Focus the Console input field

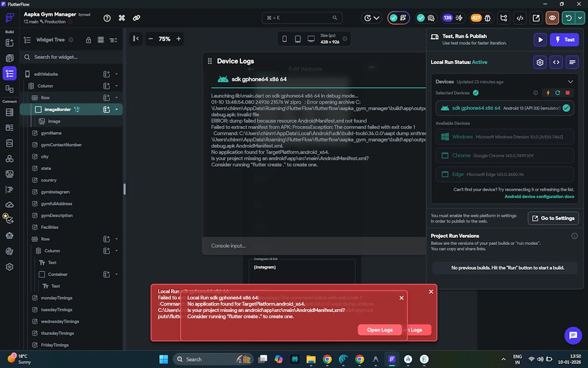(x=314, y=246)
